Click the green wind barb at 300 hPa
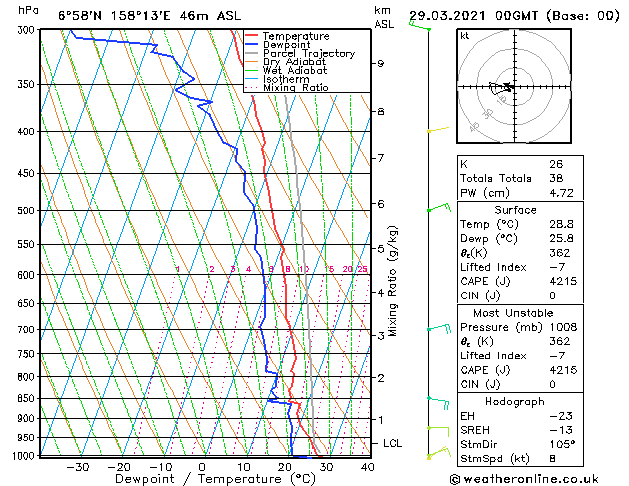The image size is (629, 486). coord(420,26)
